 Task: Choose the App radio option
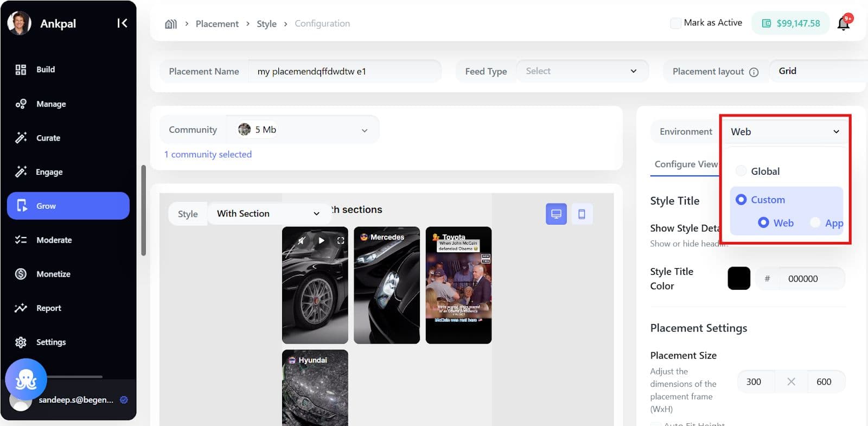[815, 222]
